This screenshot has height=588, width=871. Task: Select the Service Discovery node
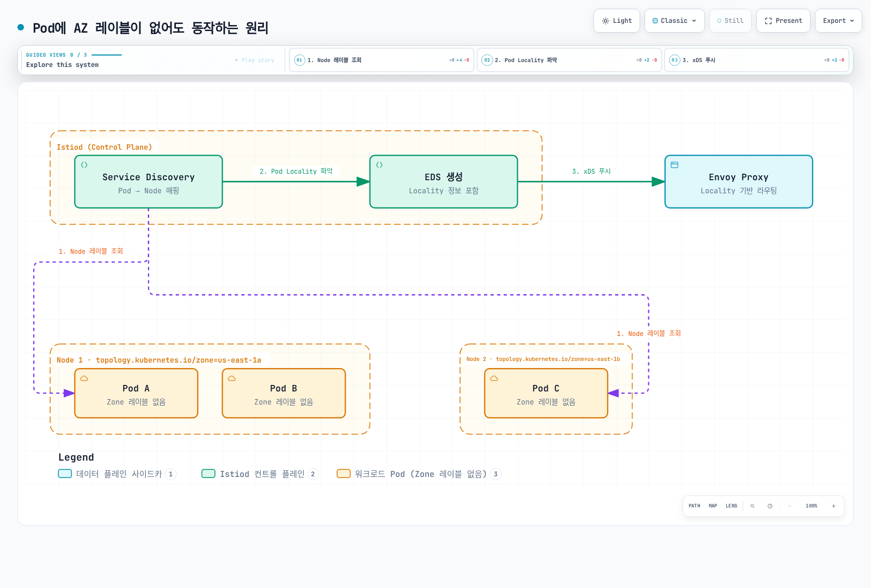(149, 182)
